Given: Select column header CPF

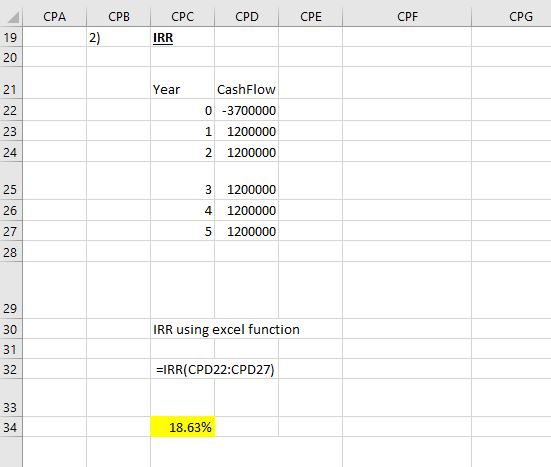Looking at the screenshot, I should click(x=407, y=17).
